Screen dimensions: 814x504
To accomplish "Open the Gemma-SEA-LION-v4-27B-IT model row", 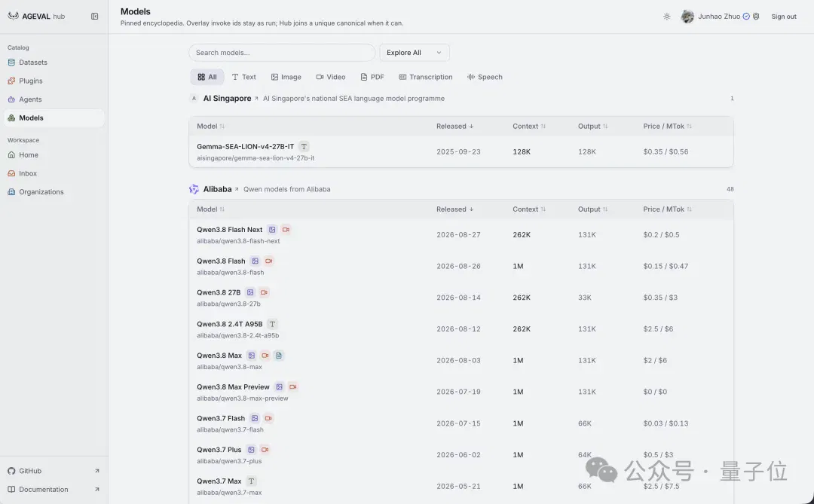I will coord(461,151).
